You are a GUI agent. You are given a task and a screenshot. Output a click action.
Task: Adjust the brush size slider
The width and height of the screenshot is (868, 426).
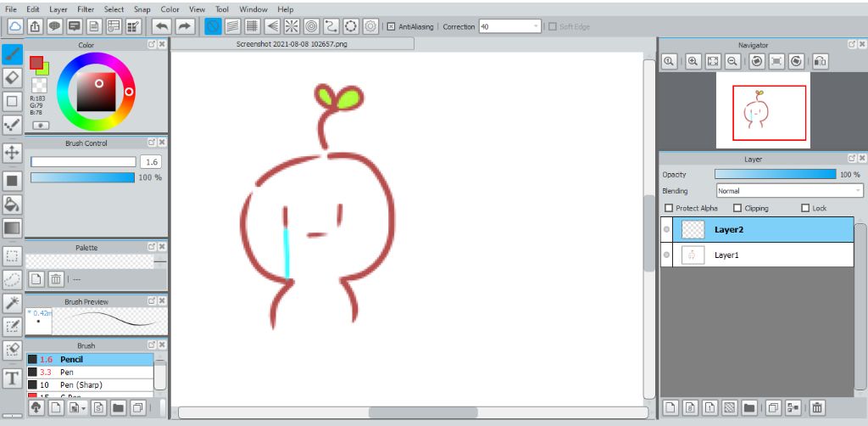coord(83,162)
